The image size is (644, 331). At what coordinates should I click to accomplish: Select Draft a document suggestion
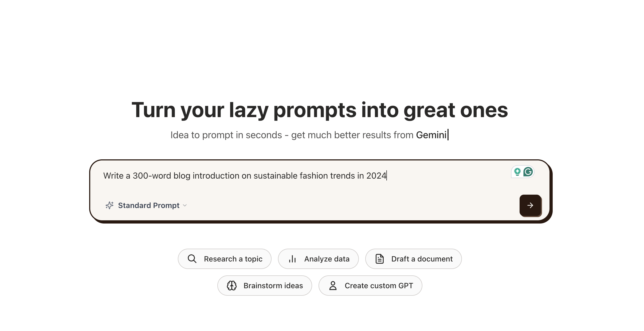click(413, 259)
